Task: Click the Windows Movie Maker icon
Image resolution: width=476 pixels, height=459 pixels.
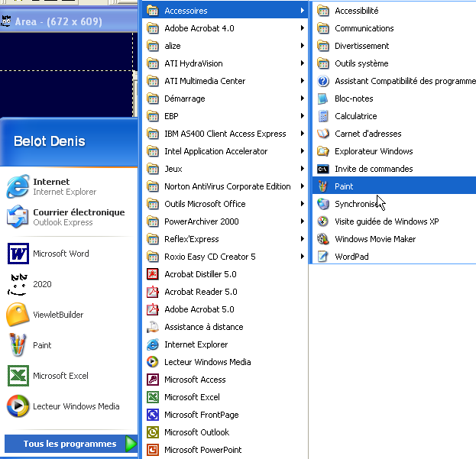Action: coord(322,239)
